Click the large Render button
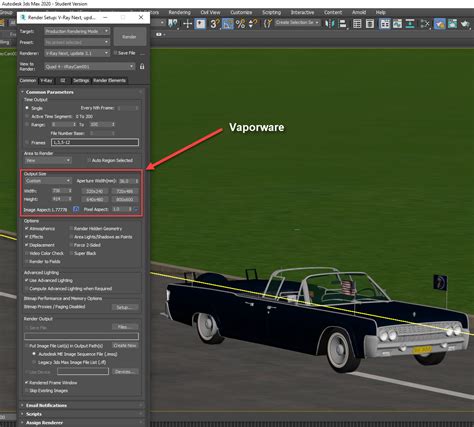The image size is (474, 427). 129,37
